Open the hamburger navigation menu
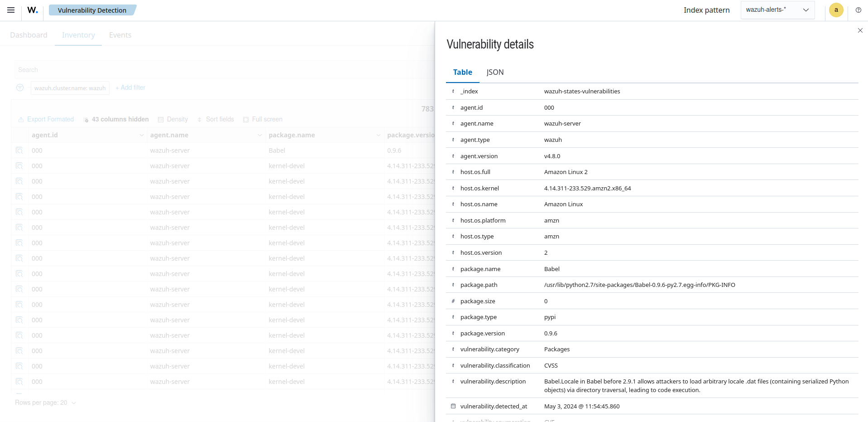The image size is (868, 422). pyautogui.click(x=11, y=10)
